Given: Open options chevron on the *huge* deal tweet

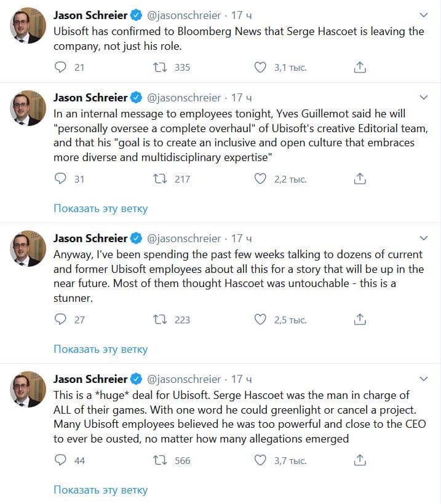Looking at the screenshot, I should tap(423, 379).
